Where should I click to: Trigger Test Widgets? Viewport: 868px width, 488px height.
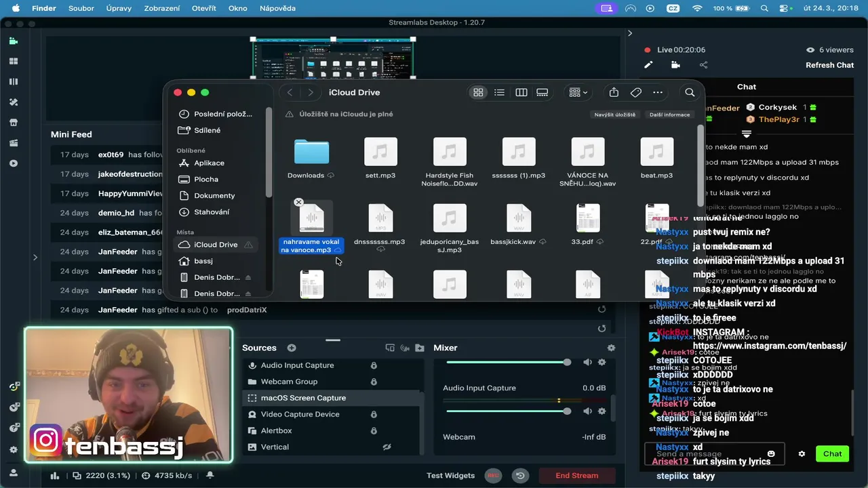(450, 476)
